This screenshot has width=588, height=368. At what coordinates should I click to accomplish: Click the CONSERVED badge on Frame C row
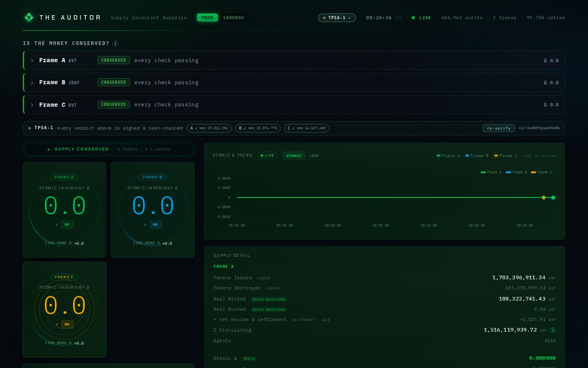114,104
